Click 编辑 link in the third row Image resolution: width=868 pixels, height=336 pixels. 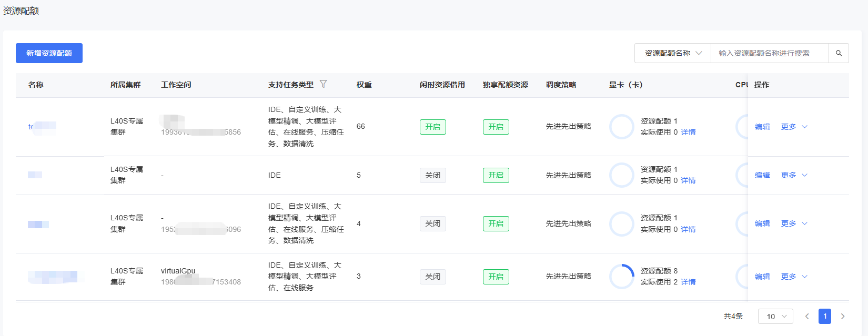pos(762,223)
